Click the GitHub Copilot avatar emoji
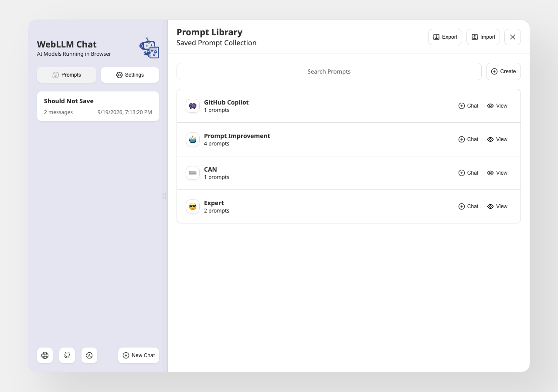558x392 pixels. [193, 106]
